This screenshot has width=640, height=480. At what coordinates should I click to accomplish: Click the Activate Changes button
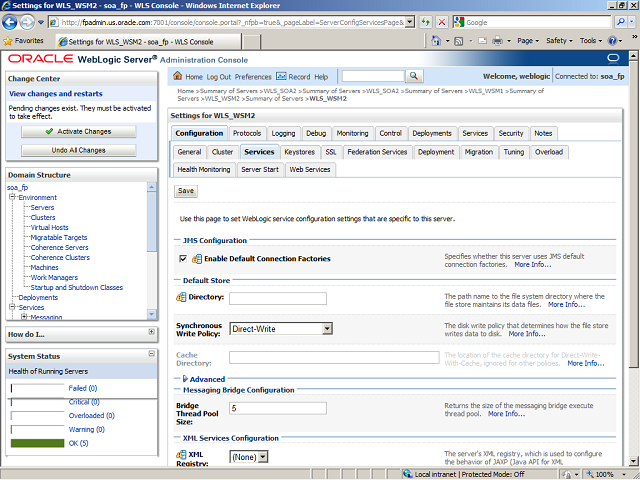(78, 131)
